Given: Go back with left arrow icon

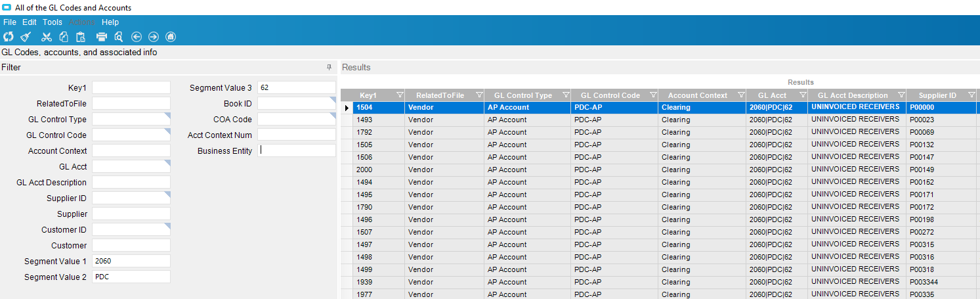Looking at the screenshot, I should click(137, 37).
